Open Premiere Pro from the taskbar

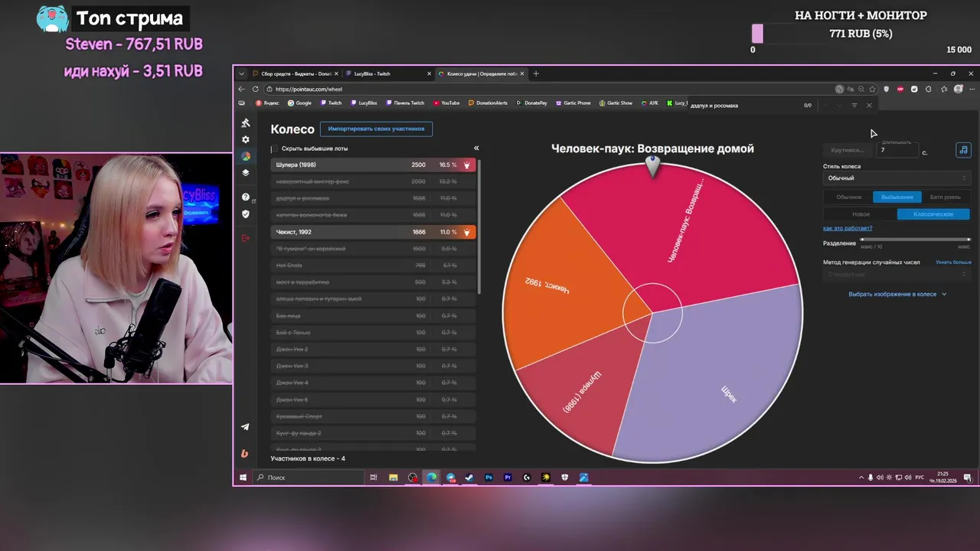click(508, 478)
